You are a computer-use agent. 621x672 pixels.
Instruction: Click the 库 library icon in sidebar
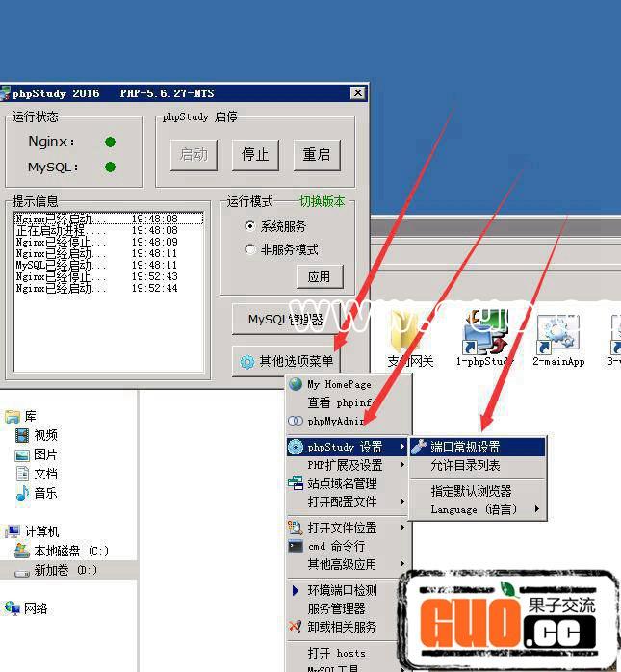(x=13, y=416)
